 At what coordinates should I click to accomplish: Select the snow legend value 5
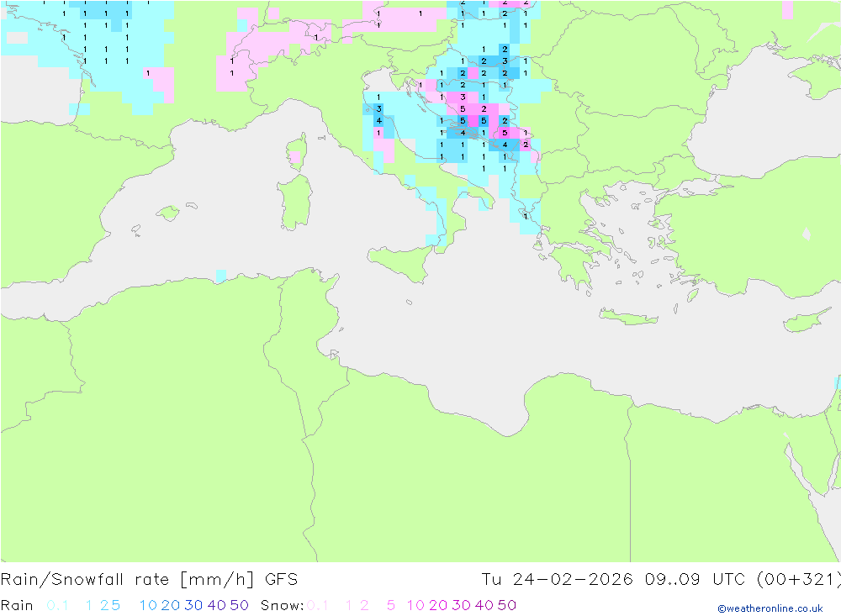coord(391,605)
